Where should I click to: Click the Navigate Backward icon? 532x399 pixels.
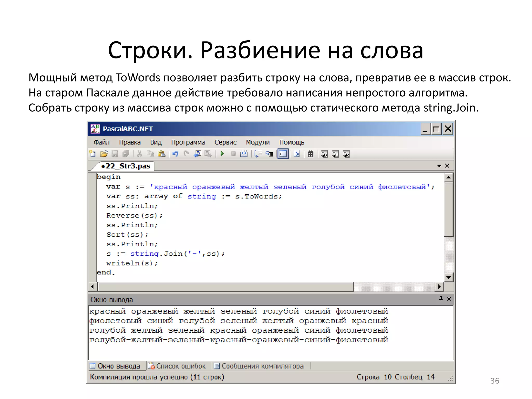pyautogui.click(x=197, y=154)
